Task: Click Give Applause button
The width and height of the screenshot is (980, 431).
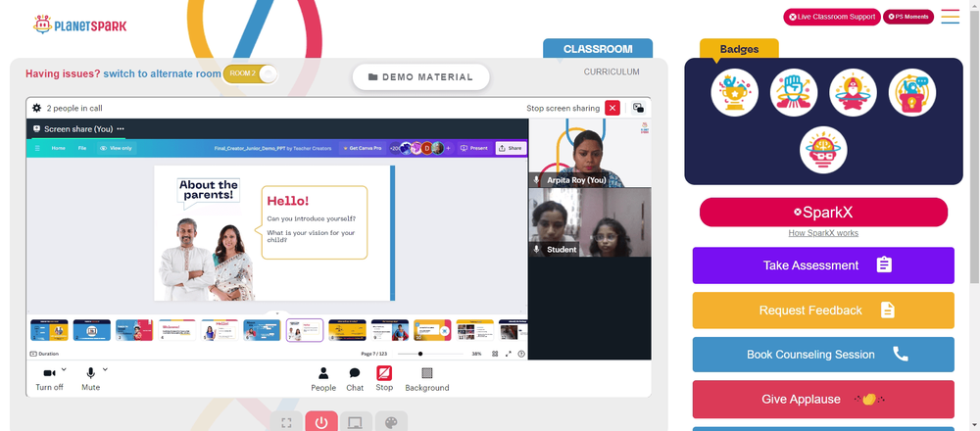Action: click(823, 399)
